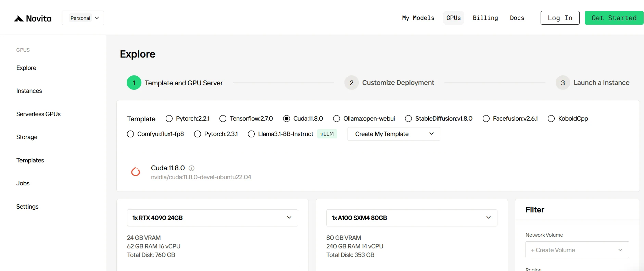Click the Novita logo
This screenshot has width=644, height=271.
[33, 18]
